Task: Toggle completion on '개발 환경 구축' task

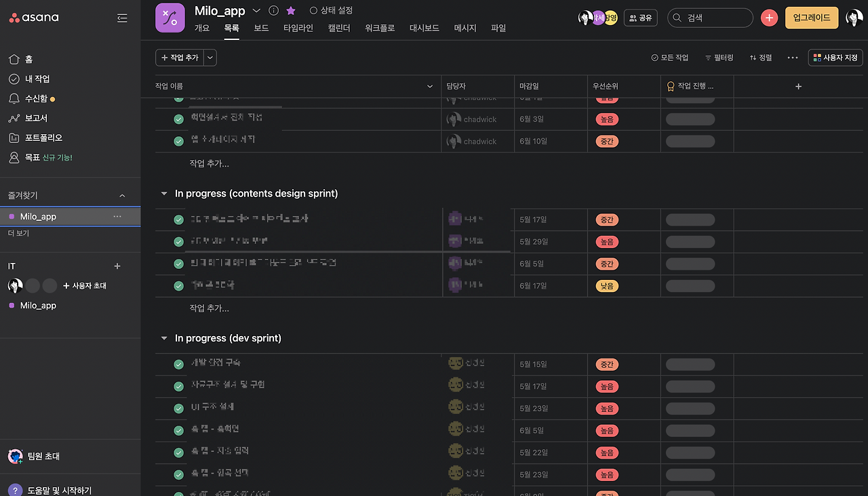Action: (177, 363)
